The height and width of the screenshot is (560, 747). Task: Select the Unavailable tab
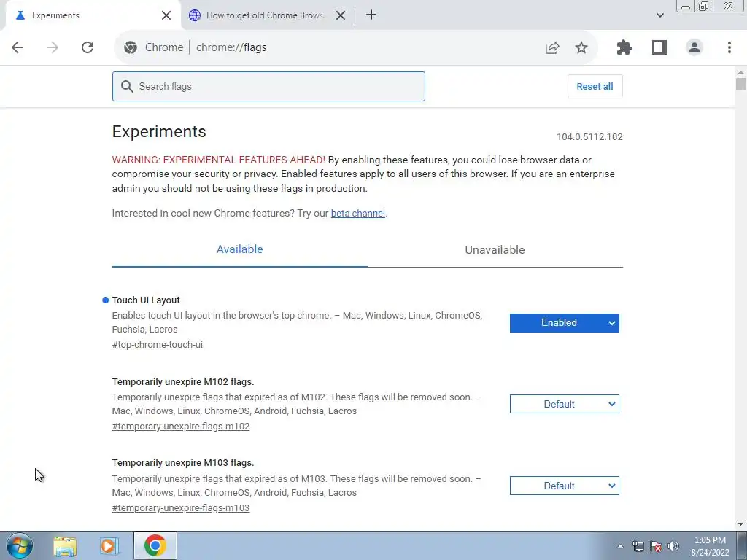[x=495, y=249]
